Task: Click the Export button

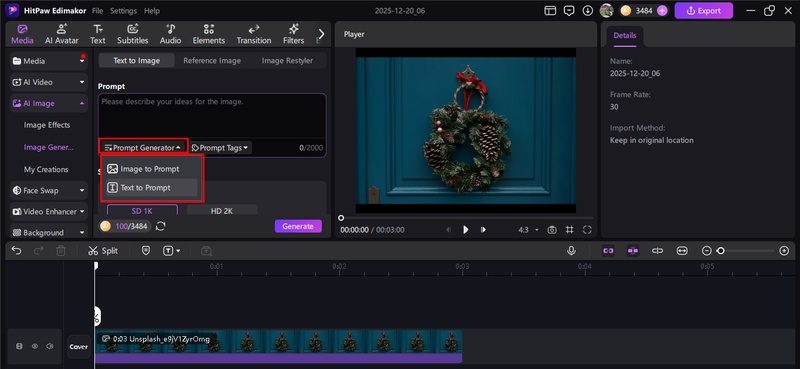Action: [704, 11]
